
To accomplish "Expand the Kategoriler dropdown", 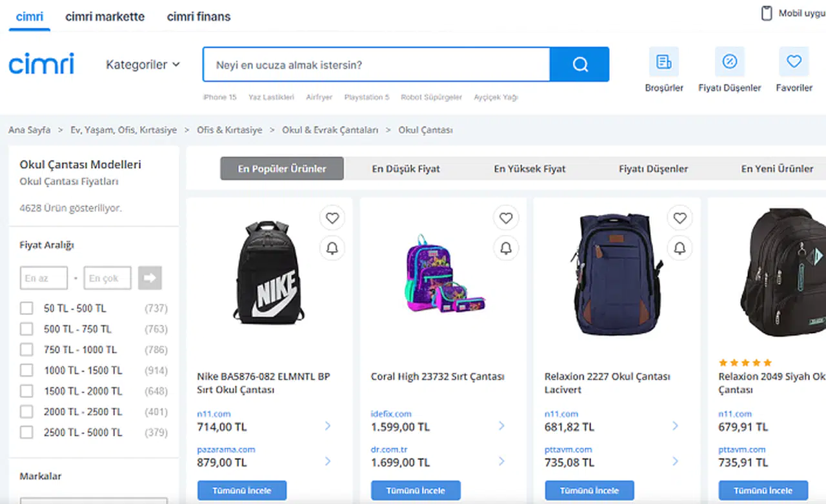I will tap(143, 65).
